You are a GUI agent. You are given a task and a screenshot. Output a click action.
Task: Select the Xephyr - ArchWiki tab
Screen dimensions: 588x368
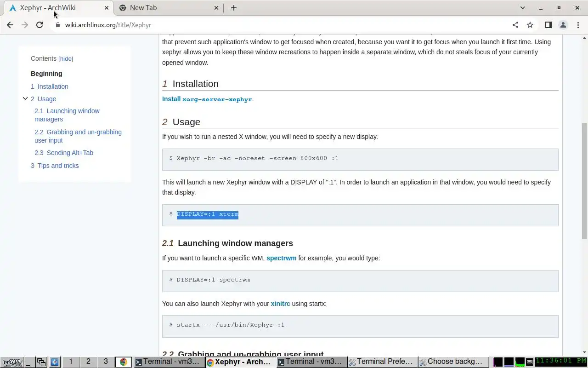click(x=58, y=8)
